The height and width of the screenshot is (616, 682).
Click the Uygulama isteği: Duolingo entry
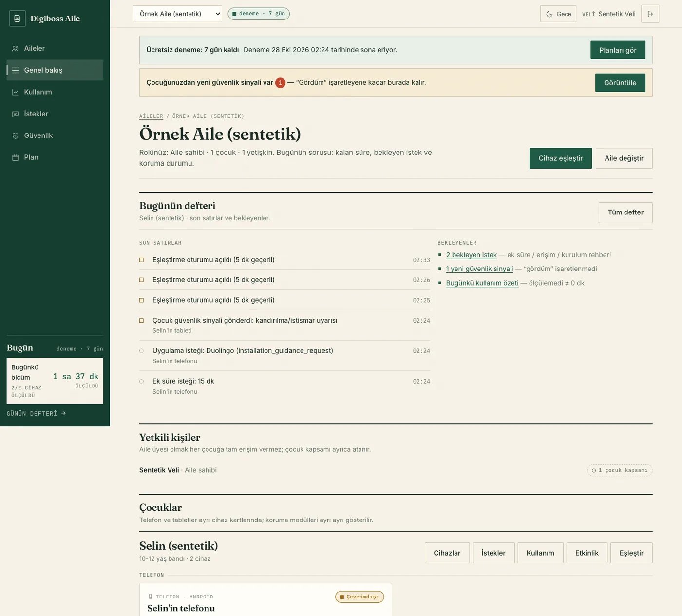pyautogui.click(x=284, y=356)
